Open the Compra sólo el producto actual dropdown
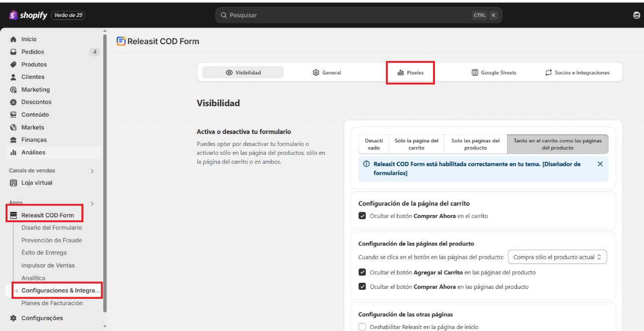This screenshot has width=644, height=331. [557, 257]
